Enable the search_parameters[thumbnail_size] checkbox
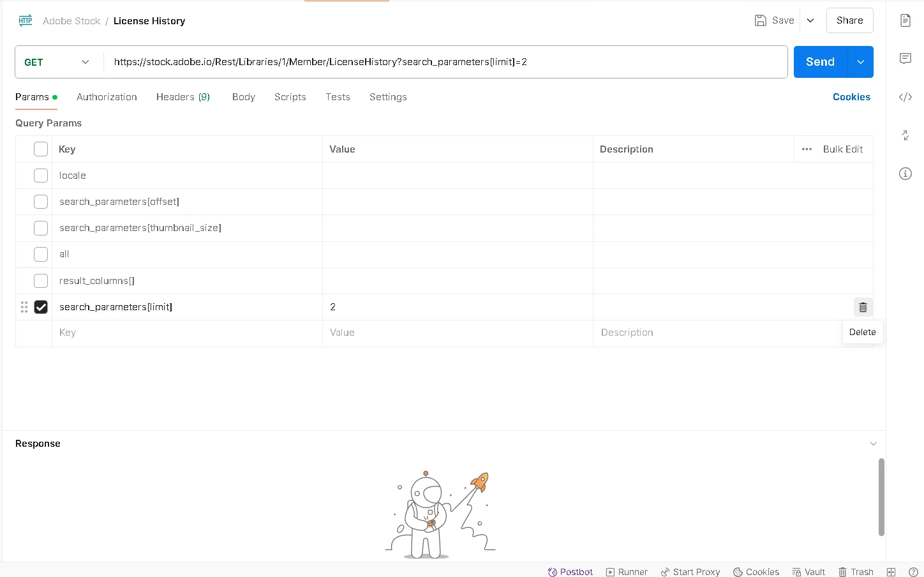Image resolution: width=924 pixels, height=577 pixels. [41, 228]
